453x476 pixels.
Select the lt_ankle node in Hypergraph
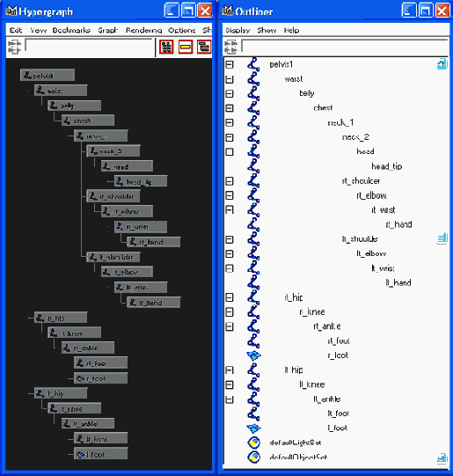(x=88, y=423)
